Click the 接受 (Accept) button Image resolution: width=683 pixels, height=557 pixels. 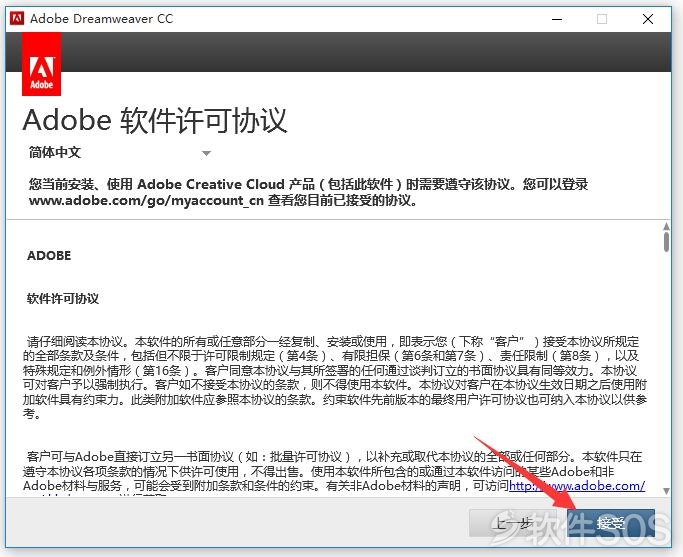611,523
